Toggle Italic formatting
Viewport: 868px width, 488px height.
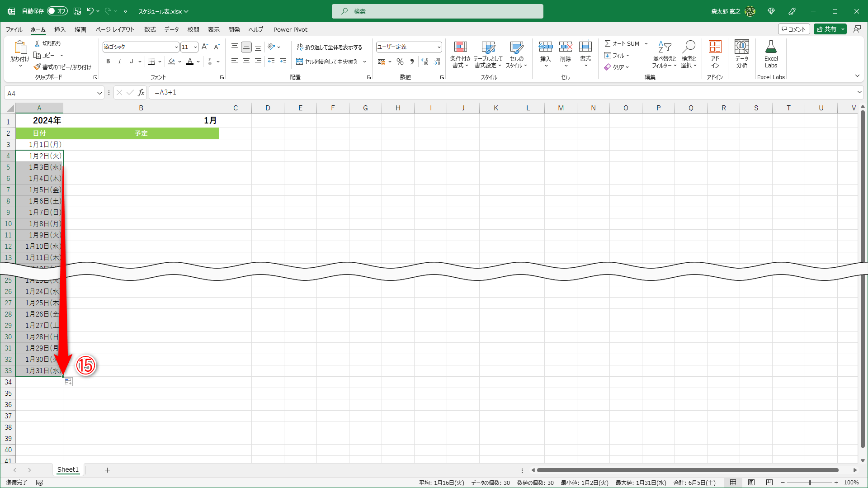(x=120, y=62)
